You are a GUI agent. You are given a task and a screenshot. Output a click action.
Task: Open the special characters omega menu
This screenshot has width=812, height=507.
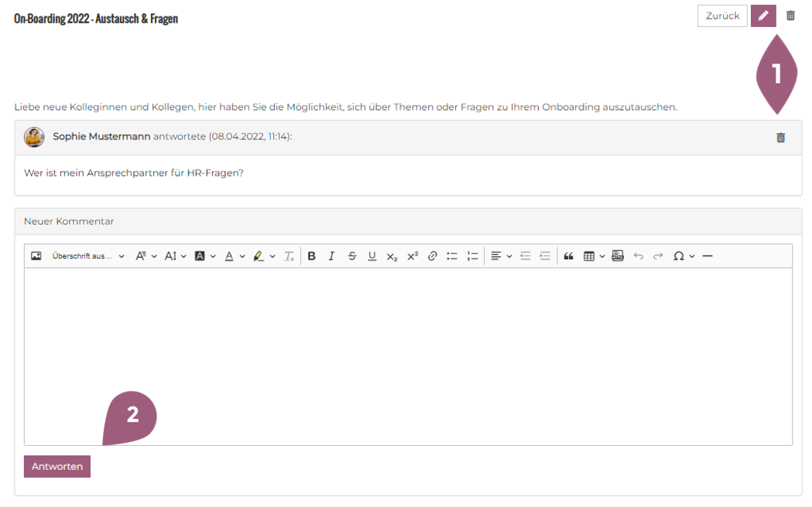(684, 256)
